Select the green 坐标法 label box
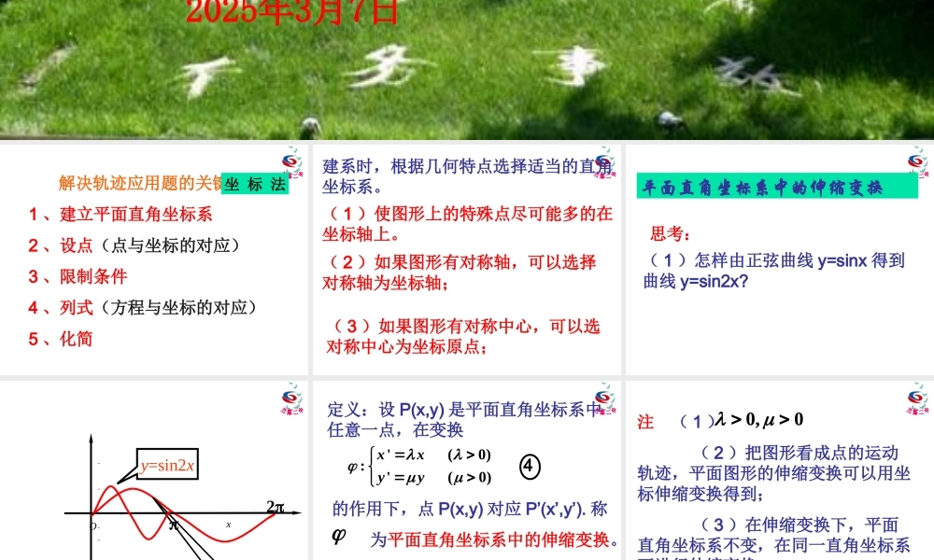Image resolution: width=934 pixels, height=560 pixels. click(255, 184)
